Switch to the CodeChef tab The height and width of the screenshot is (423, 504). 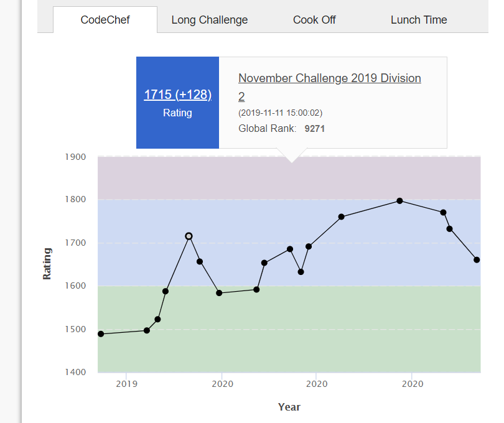tap(105, 20)
